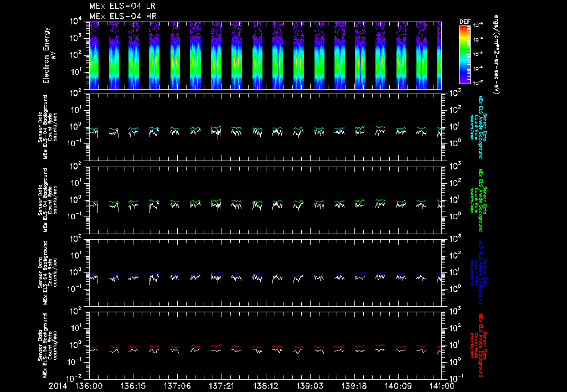Click the '139:18' time axis label
The height and width of the screenshot is (392, 567).
[353, 386]
